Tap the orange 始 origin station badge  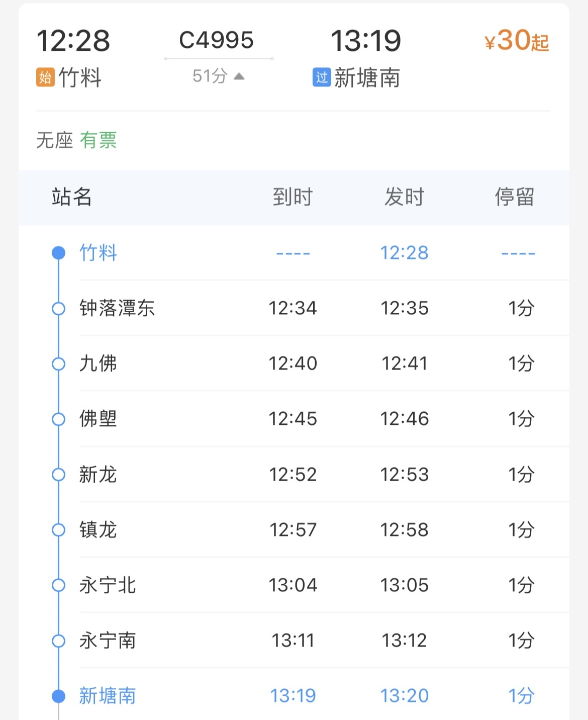[x=45, y=77]
